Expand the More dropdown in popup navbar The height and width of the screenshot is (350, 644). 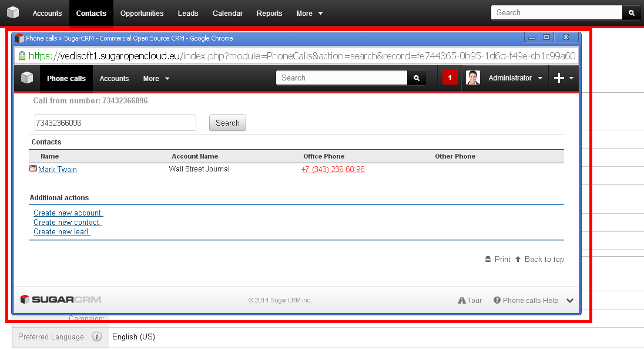pos(156,78)
